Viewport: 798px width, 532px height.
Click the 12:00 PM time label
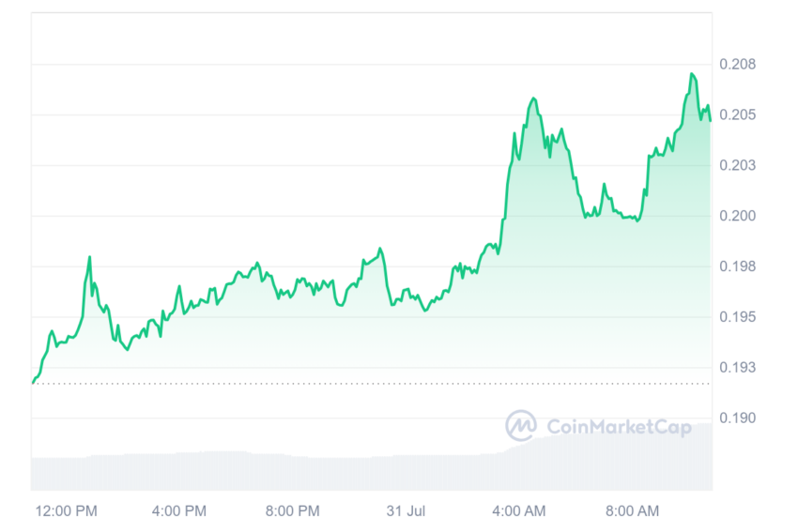[x=66, y=510]
